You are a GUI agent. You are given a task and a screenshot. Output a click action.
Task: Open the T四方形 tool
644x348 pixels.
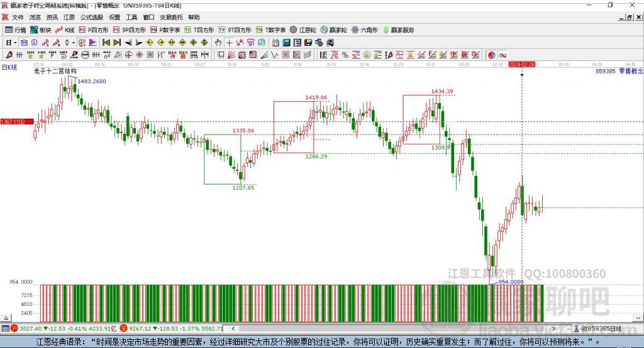[x=199, y=30]
